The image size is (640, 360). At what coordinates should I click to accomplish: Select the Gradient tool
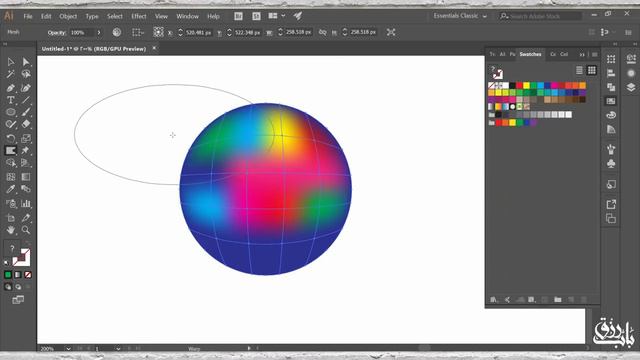coord(26,177)
